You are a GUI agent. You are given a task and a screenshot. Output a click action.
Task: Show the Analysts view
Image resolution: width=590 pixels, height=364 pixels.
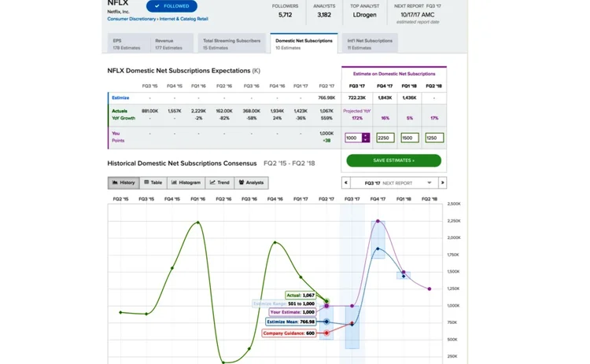click(x=251, y=182)
